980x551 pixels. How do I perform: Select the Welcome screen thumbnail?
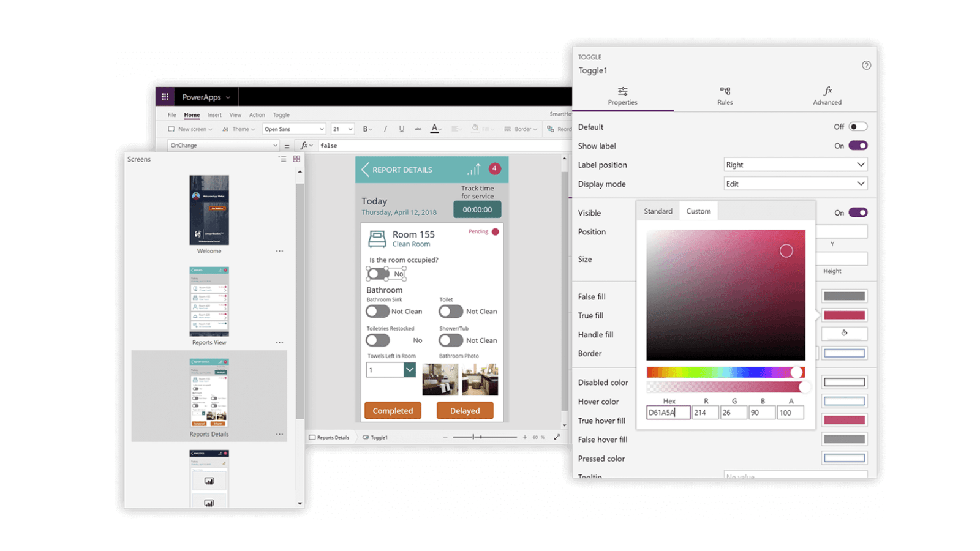209,210
